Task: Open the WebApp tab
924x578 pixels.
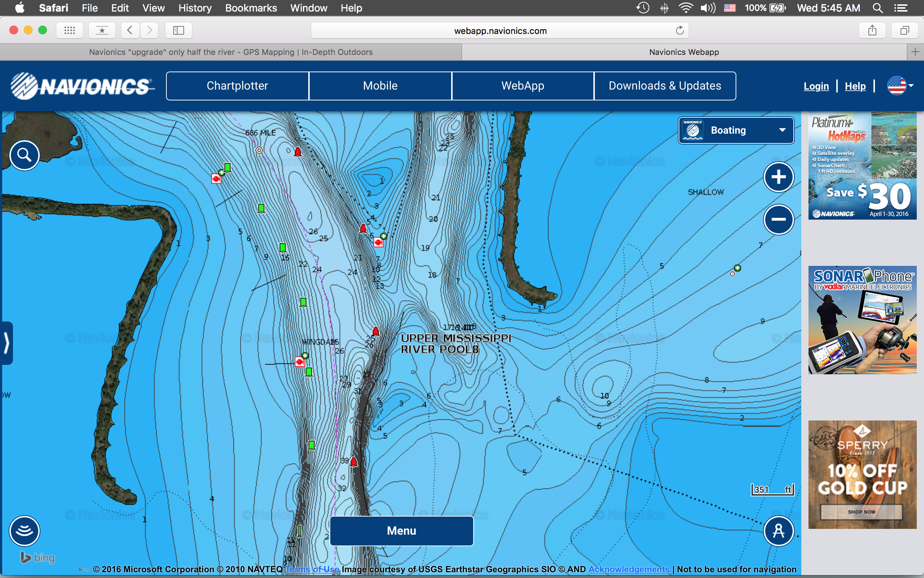Action: coord(523,86)
